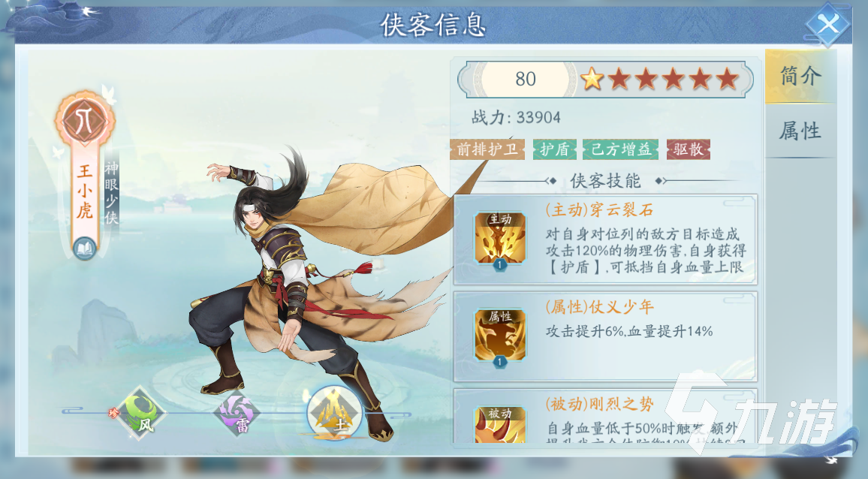868x479 pixels.
Task: Switch to the 属性 tab
Action: click(800, 131)
